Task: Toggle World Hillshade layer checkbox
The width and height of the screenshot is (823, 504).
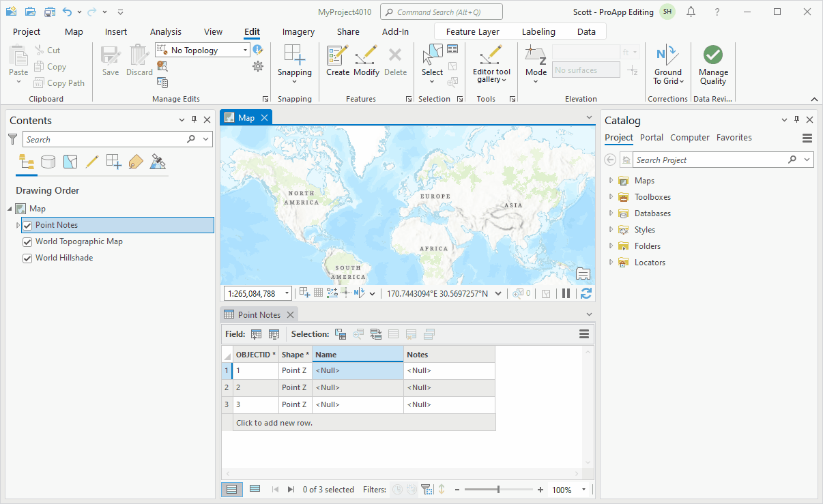Action: [28, 258]
